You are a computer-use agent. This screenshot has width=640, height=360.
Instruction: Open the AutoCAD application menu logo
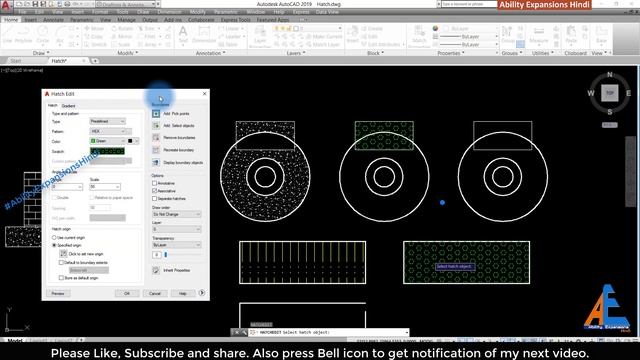tap(6, 6)
